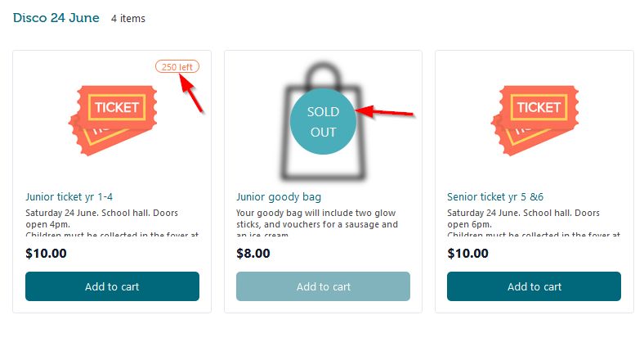Click the red arrow pointing at SOLD OUT
644x342 pixels.
[384, 112]
